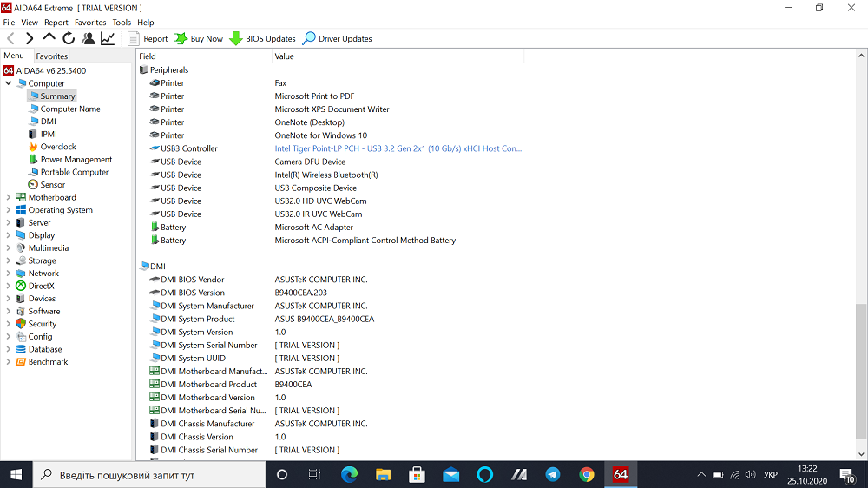
Task: Open the Favorites menu in the menu bar
Action: point(90,23)
